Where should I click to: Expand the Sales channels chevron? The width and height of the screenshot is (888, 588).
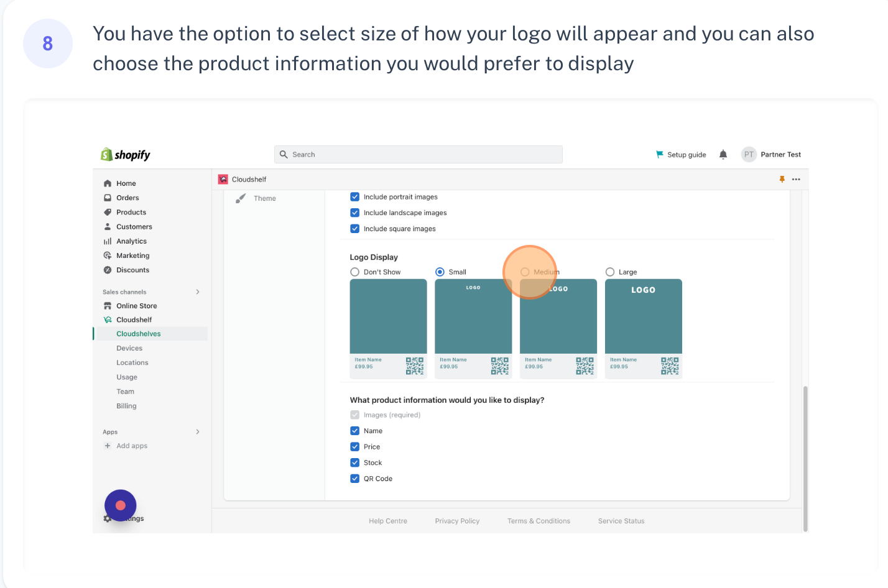198,292
